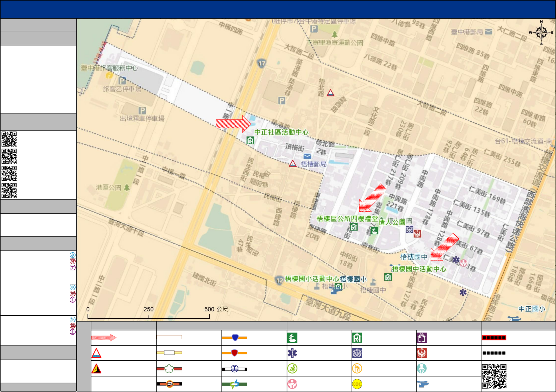Click the pink people icon in legend
The image size is (556, 392).
292,384
